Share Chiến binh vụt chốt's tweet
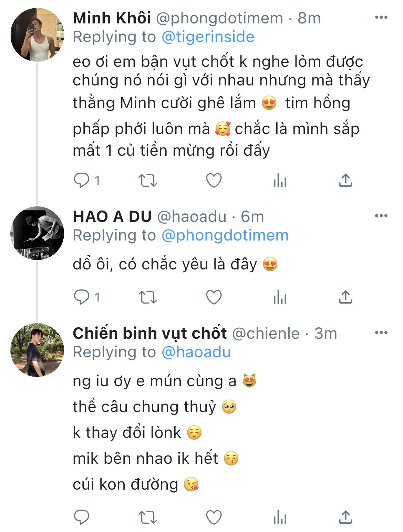 tap(345, 517)
